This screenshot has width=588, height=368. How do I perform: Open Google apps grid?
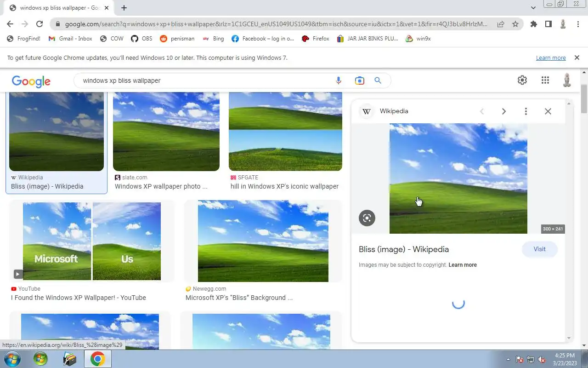(x=545, y=80)
